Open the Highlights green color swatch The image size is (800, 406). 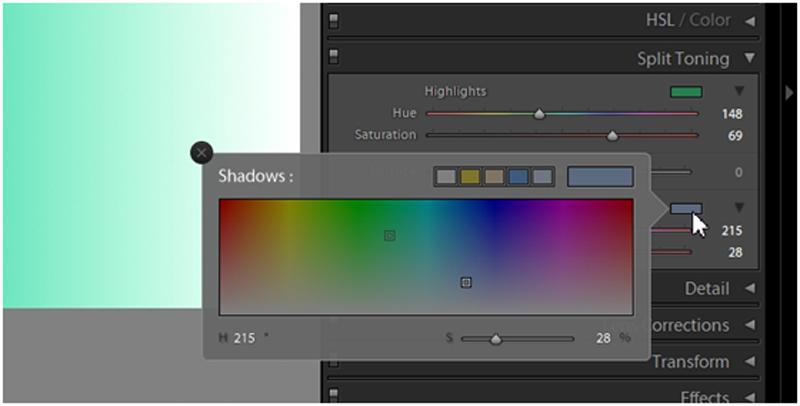(686, 92)
